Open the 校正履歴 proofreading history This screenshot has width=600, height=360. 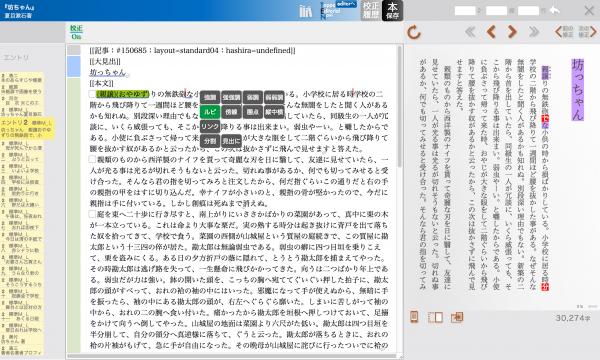coord(371,11)
